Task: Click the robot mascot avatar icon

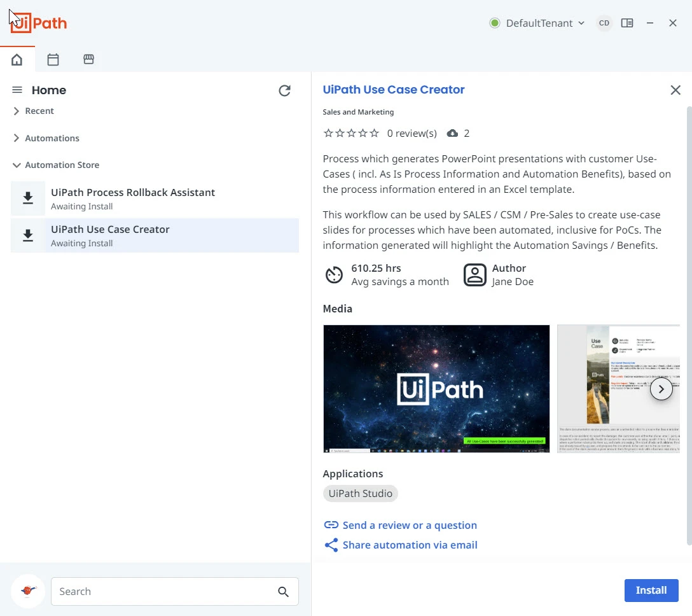Action: [28, 591]
